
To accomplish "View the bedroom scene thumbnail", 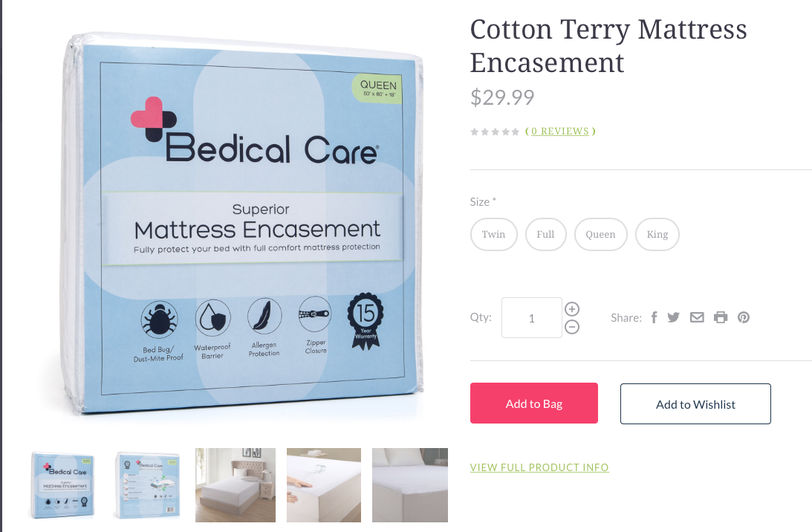I will tap(235, 485).
